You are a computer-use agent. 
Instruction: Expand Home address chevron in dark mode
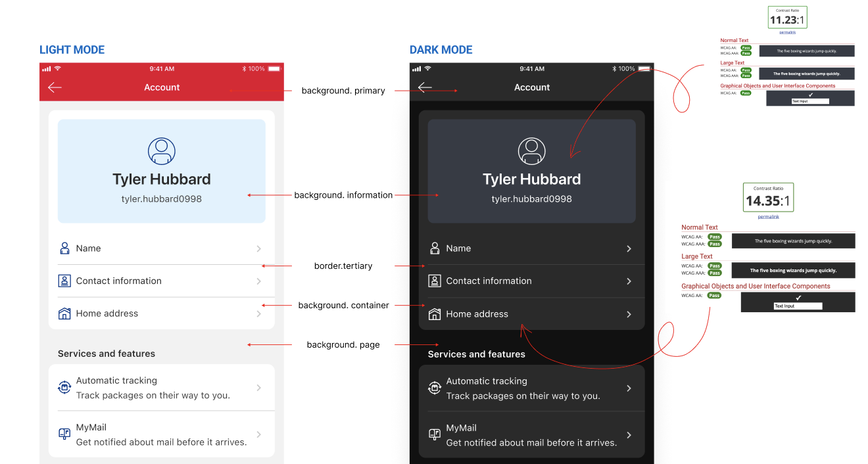pyautogui.click(x=629, y=314)
